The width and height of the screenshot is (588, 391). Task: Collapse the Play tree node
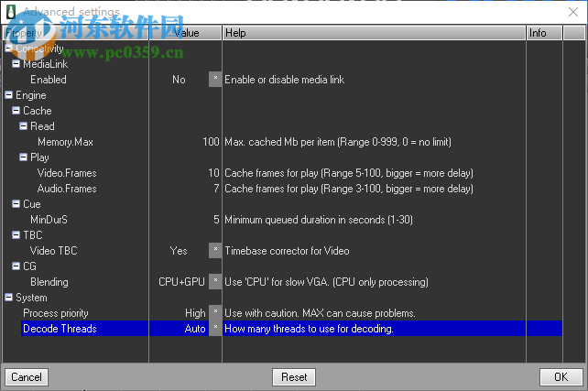click(23, 157)
